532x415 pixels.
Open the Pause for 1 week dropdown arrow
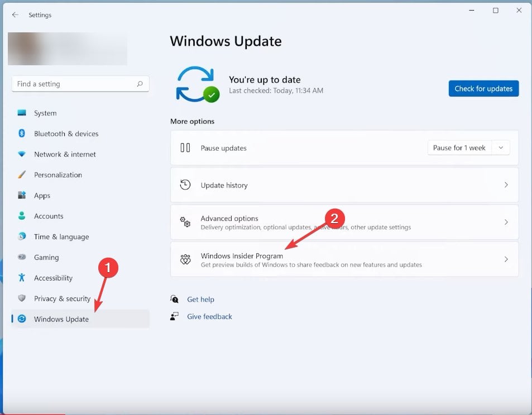(501, 147)
